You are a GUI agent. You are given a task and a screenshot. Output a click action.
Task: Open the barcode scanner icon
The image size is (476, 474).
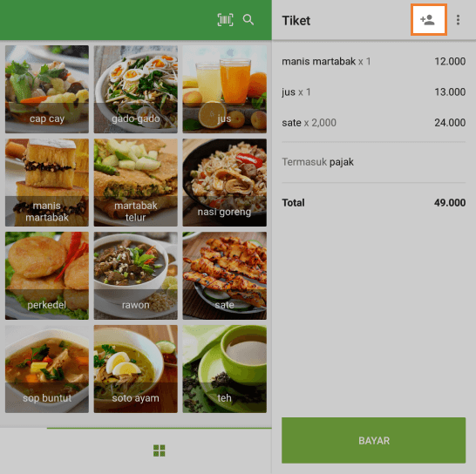tap(225, 20)
